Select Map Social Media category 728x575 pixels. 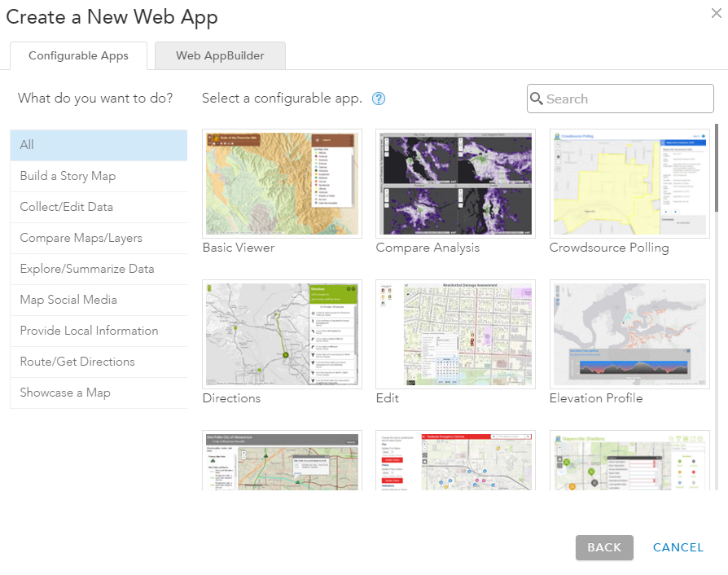(99, 300)
